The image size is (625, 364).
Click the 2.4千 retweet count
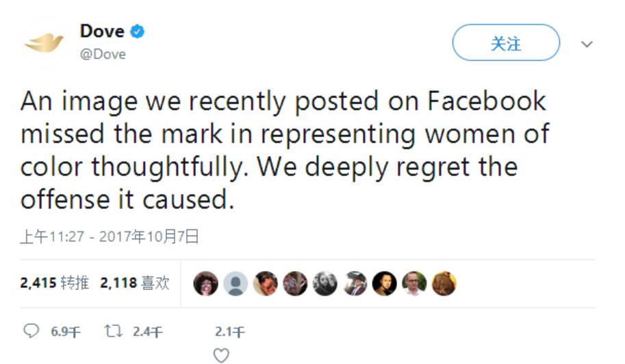147,332
